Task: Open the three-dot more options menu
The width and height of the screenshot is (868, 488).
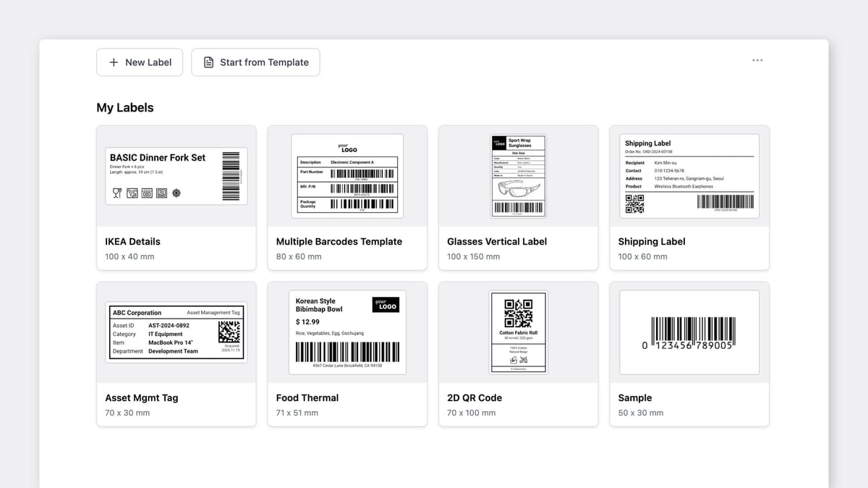Action: (757, 60)
